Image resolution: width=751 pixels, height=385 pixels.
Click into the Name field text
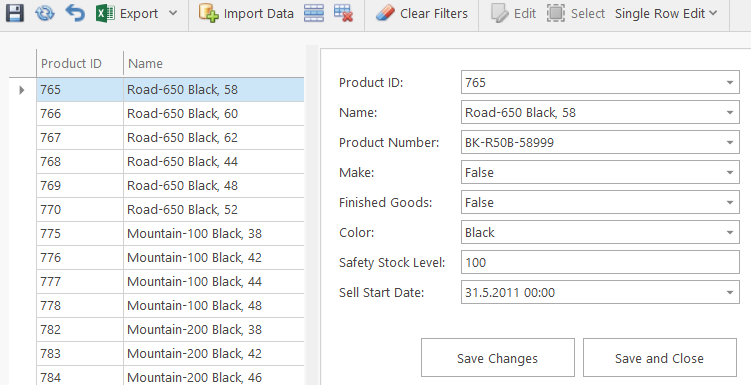[520, 113]
